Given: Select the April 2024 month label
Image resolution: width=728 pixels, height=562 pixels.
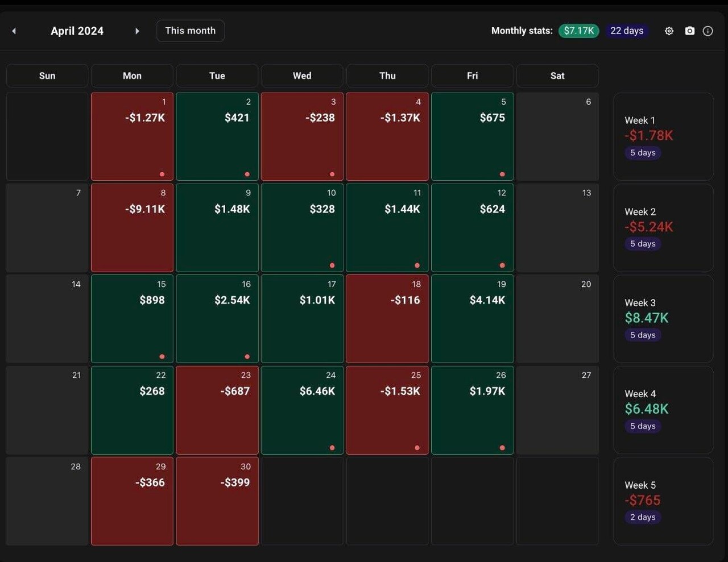Looking at the screenshot, I should (x=77, y=31).
